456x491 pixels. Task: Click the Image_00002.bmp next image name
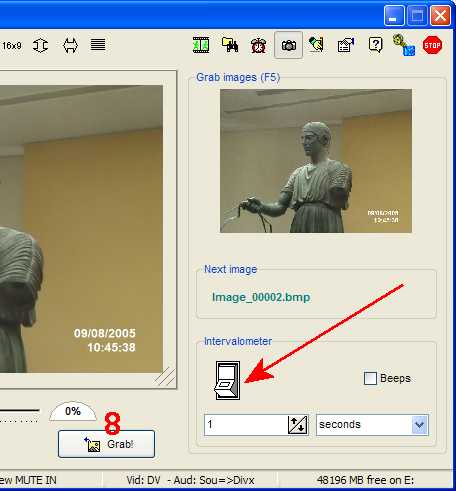(261, 297)
